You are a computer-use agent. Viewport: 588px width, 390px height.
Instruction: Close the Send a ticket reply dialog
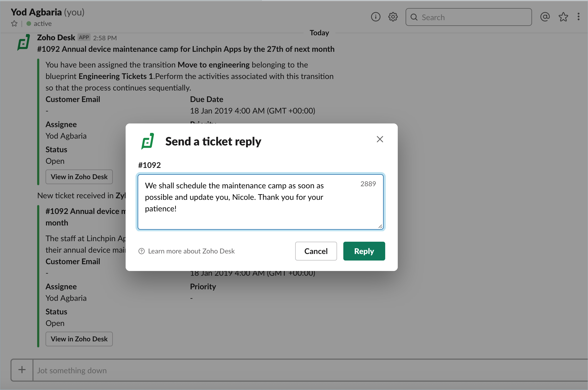[x=380, y=139]
